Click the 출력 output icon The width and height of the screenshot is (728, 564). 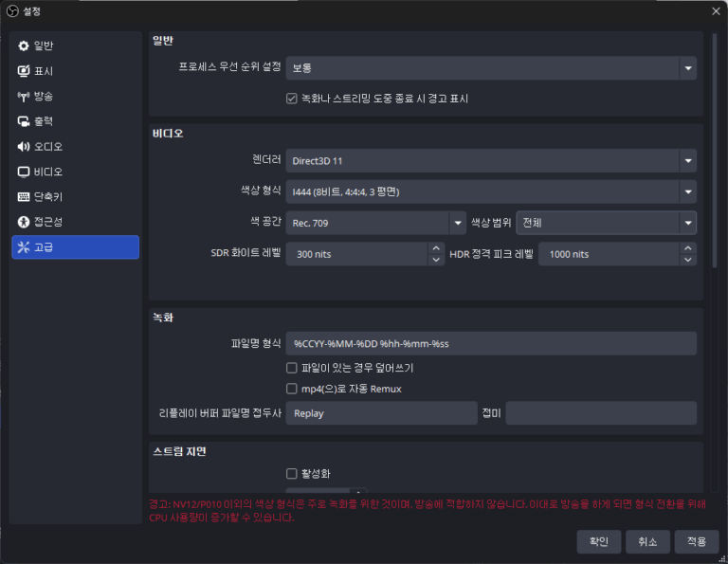point(24,121)
